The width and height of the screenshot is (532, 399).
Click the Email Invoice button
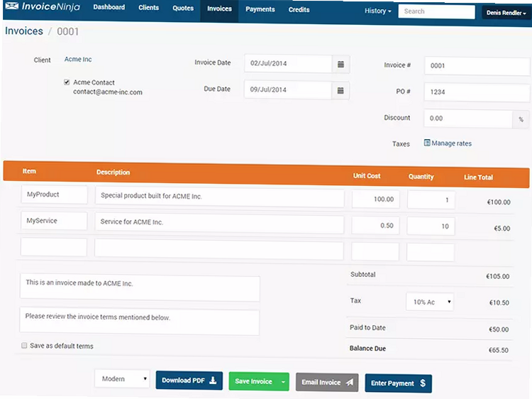(327, 383)
